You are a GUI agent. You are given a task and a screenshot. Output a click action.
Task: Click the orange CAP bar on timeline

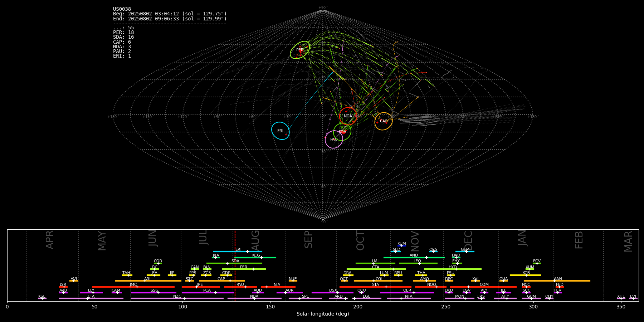click(222, 281)
